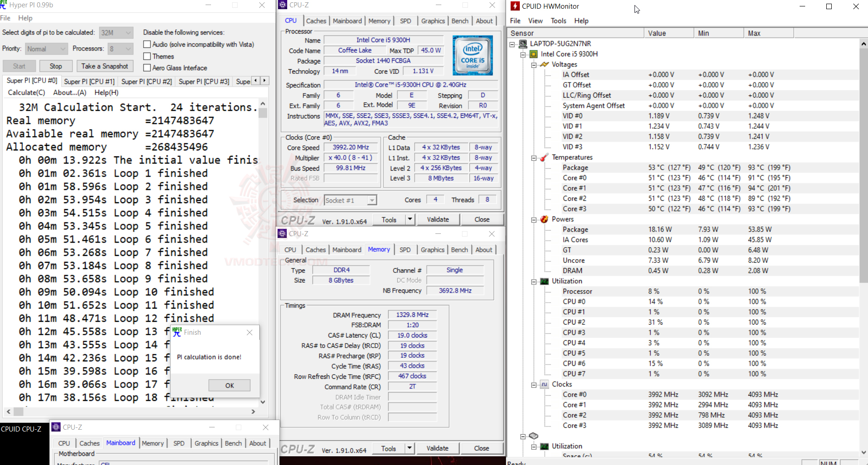Collapse the LAPTOP-5UG2N7NR tree node
The width and height of the screenshot is (868, 465).
(x=512, y=44)
